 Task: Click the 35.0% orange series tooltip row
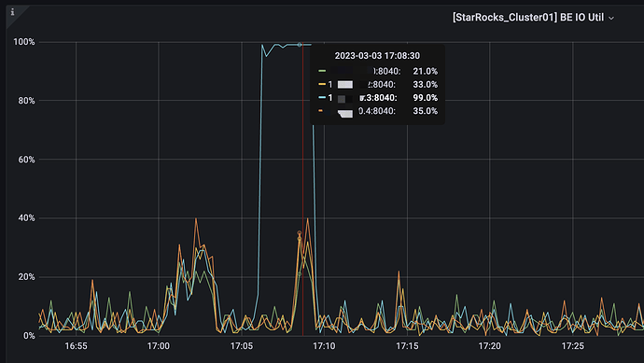click(x=377, y=111)
